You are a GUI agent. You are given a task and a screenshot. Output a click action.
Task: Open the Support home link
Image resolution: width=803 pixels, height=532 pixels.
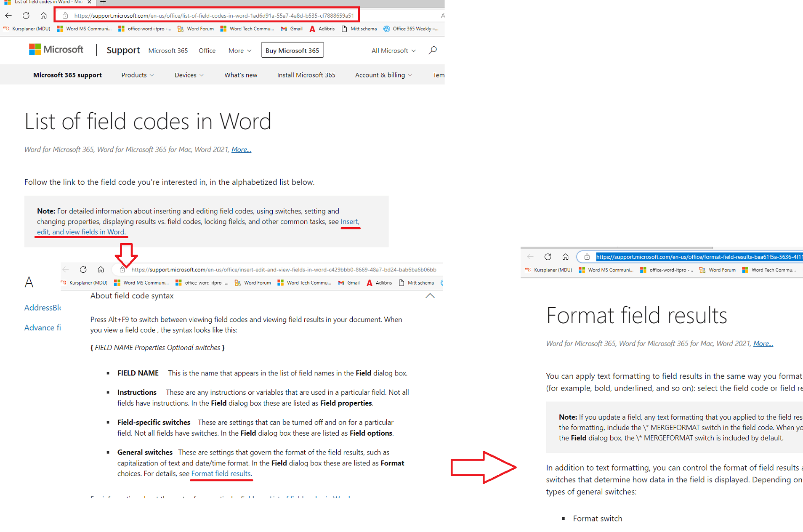tap(123, 50)
